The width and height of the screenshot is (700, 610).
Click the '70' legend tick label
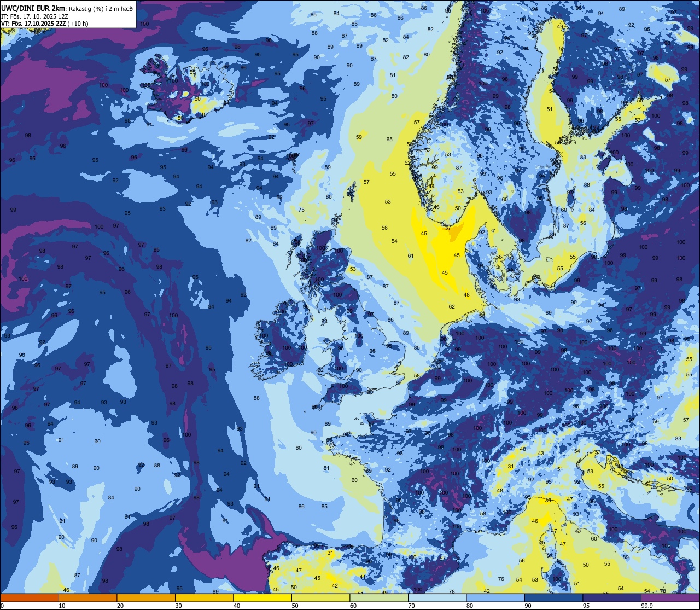[x=412, y=606]
